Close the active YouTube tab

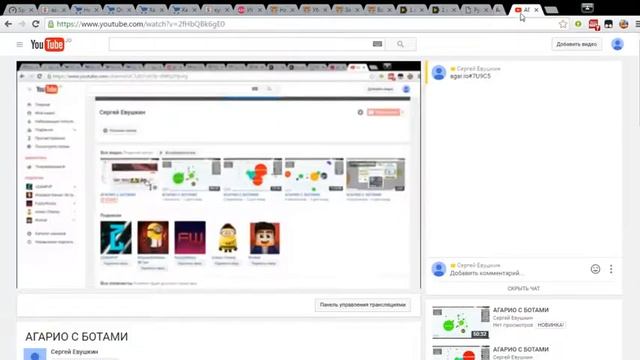point(536,10)
